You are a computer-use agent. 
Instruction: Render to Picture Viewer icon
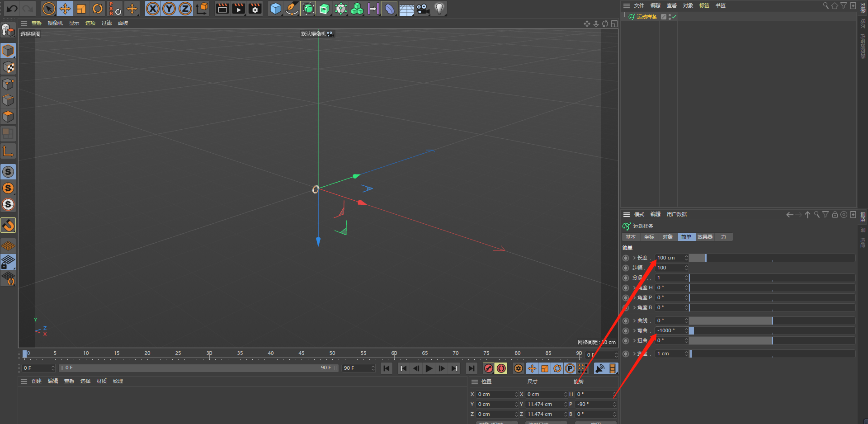[239, 9]
